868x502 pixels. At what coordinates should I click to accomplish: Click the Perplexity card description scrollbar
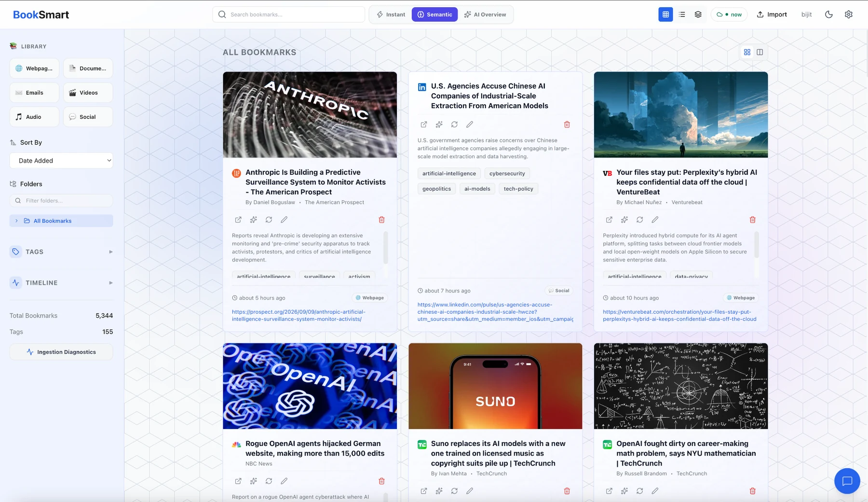coord(757,245)
